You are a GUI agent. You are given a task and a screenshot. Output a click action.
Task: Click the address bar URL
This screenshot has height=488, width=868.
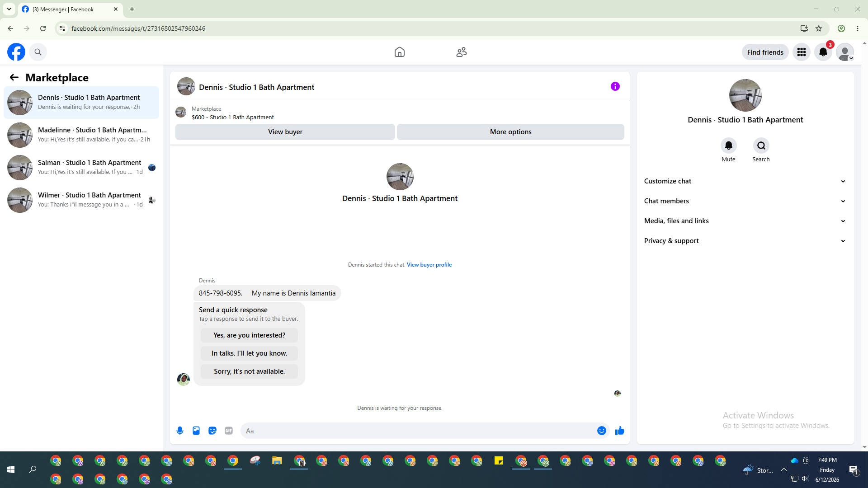[138, 28]
